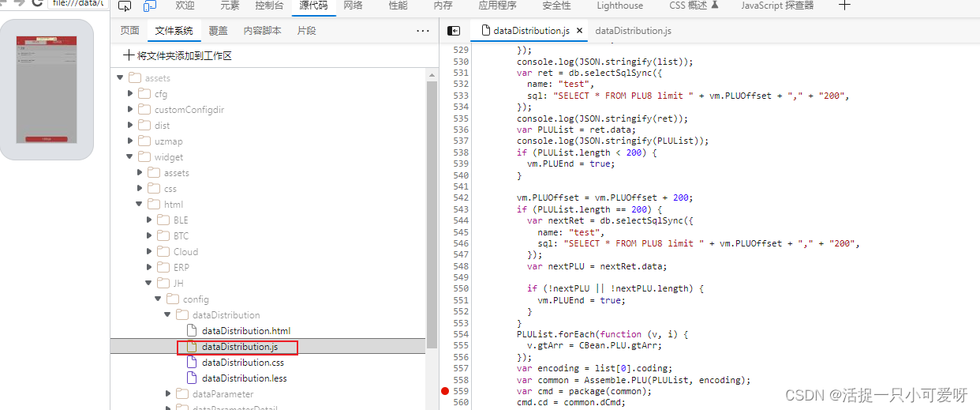Toggle the navigator sidebar icon
This screenshot has width=980, height=410.
point(454,31)
